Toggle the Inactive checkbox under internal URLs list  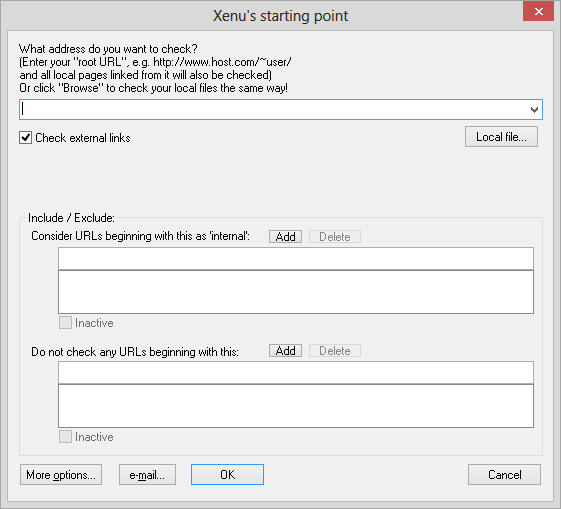click(x=65, y=323)
